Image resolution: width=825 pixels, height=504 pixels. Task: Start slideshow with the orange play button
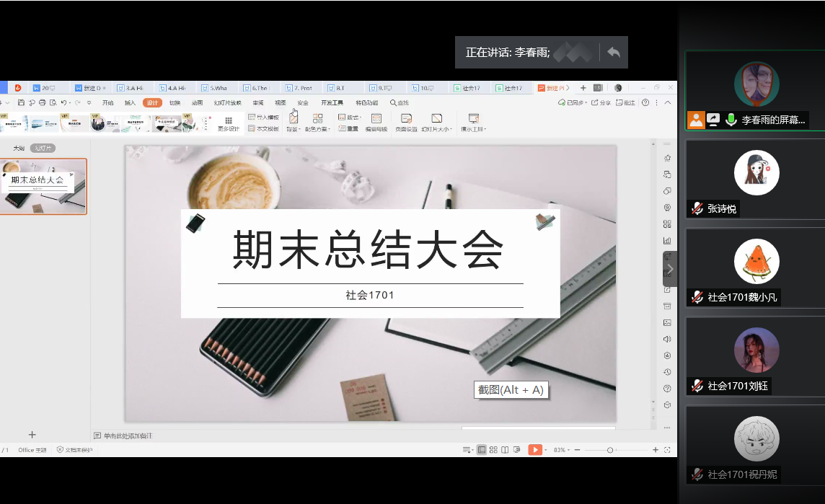(x=535, y=450)
